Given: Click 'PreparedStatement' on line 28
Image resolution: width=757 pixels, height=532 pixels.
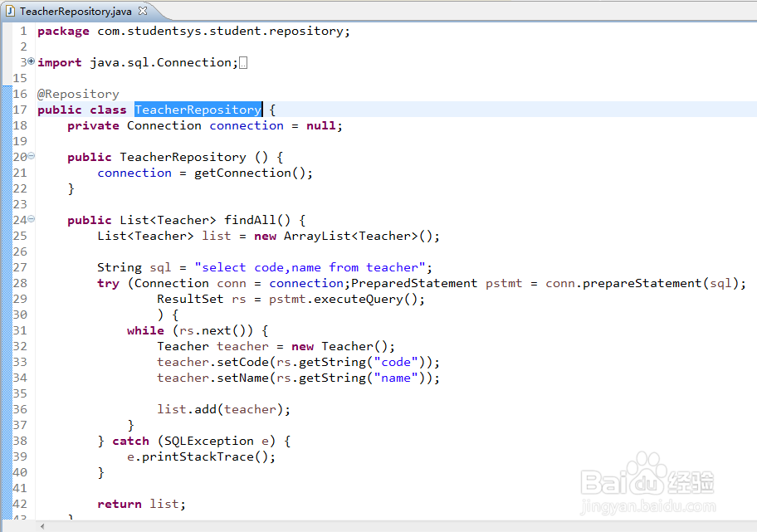Looking at the screenshot, I should click(414, 283).
